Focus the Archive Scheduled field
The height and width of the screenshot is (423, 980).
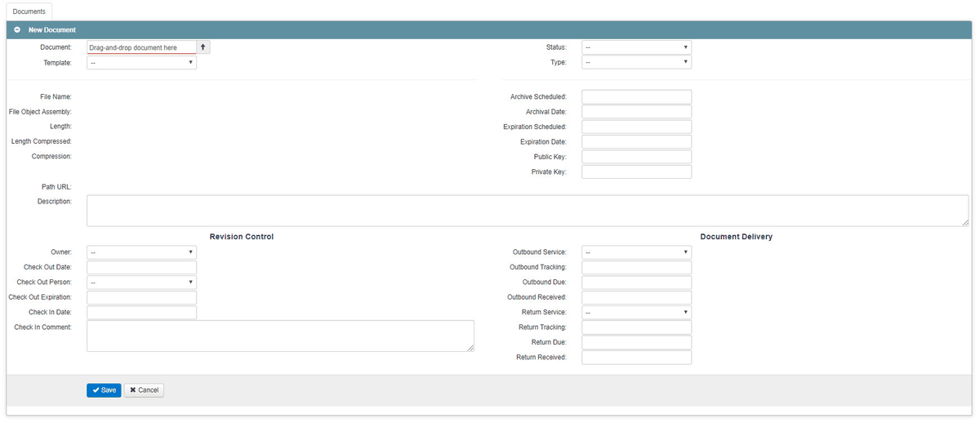point(637,96)
